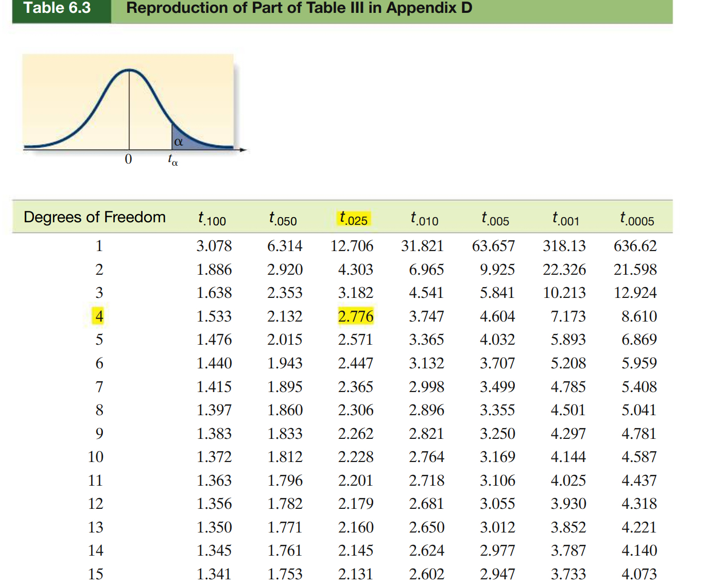Select the highlighted t.025 column header
Screen dimensions: 728x585
(354, 219)
